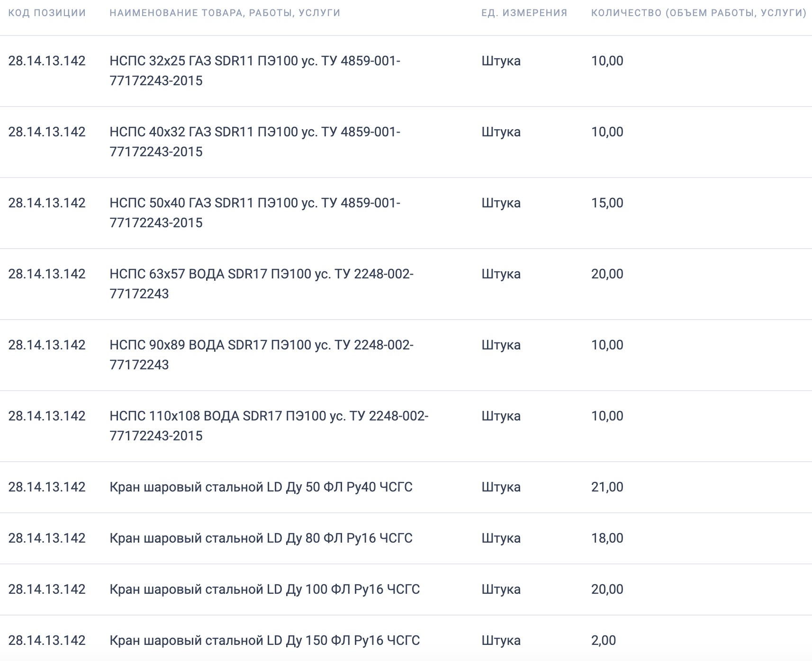Click quantity 18,00 for Ду 80 valve
The height and width of the screenshot is (661, 812).
click(607, 538)
